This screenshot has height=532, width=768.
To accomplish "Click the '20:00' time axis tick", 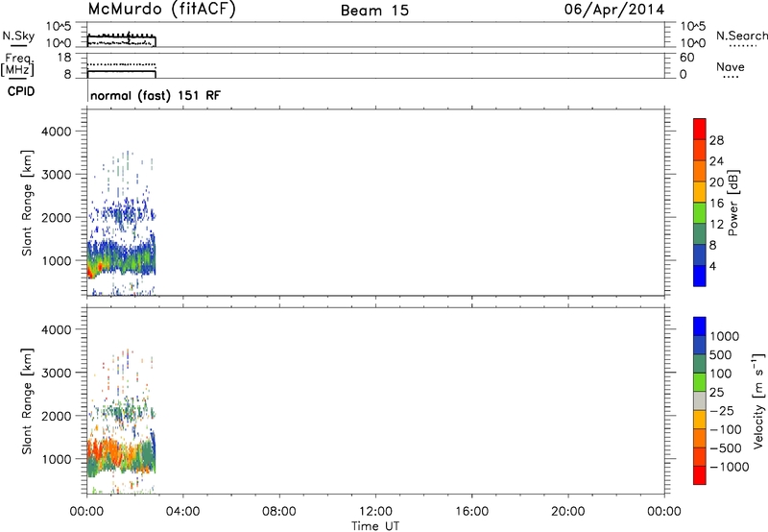I will coord(568,512).
